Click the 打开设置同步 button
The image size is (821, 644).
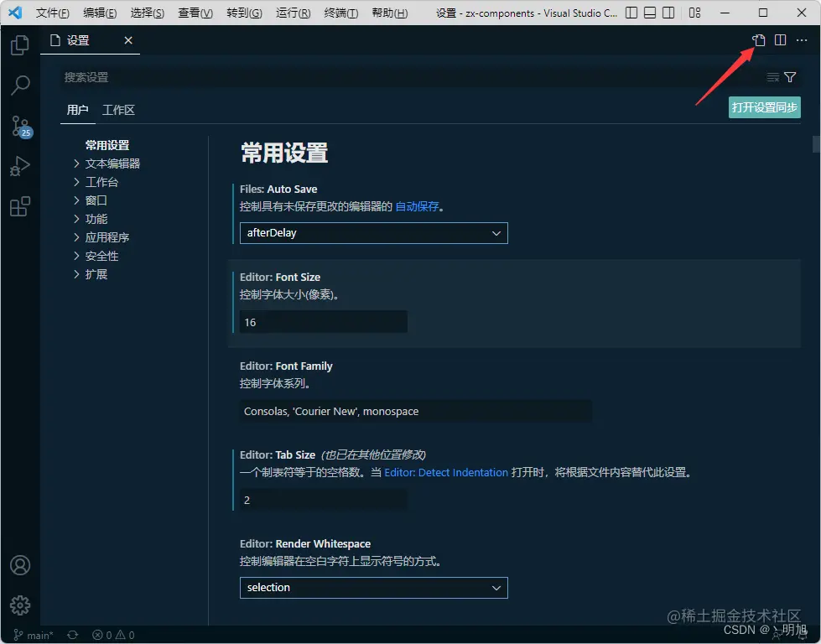coord(763,107)
